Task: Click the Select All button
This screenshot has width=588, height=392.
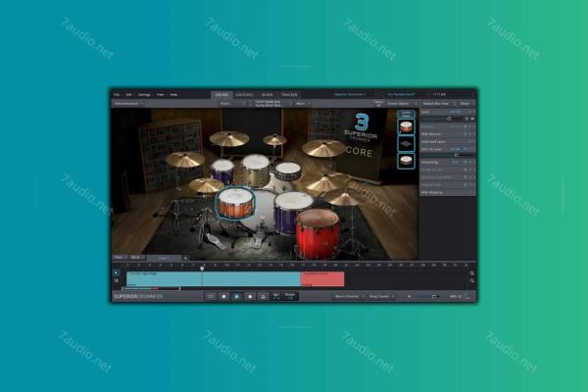Action: pyautogui.click(x=378, y=104)
